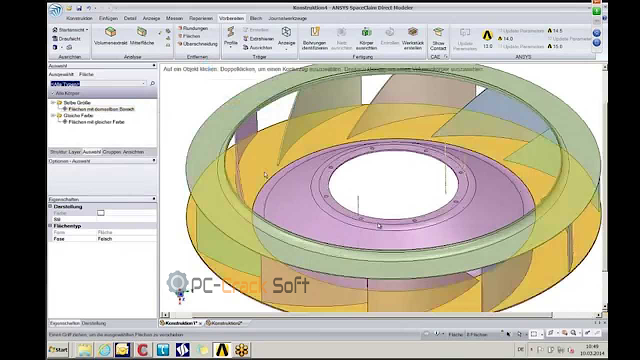Open the Konstruktion ribbon tab
This screenshot has width=640, height=360.
pyautogui.click(x=79, y=18)
